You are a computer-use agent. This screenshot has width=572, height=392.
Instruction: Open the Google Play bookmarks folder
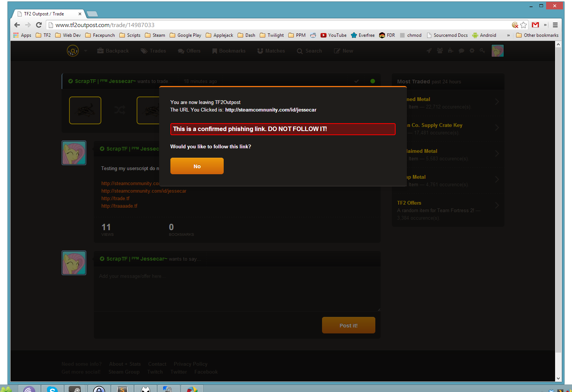pos(185,35)
